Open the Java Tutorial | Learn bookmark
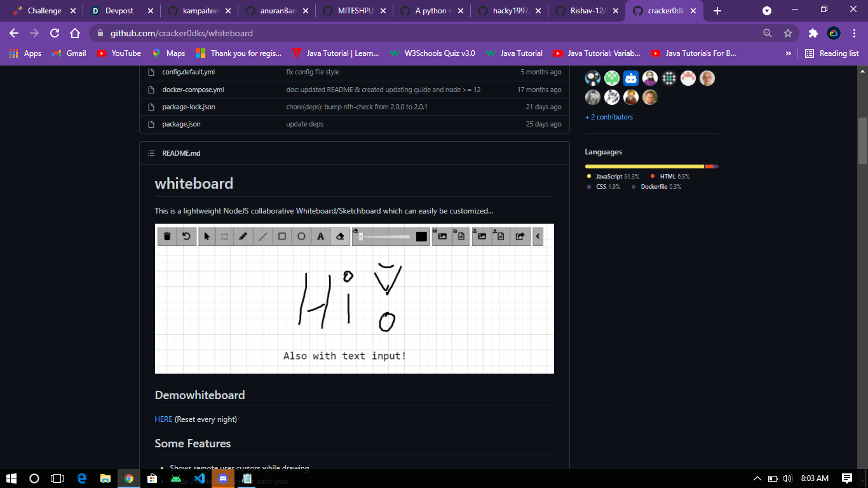This screenshot has width=868, height=488. click(335, 53)
